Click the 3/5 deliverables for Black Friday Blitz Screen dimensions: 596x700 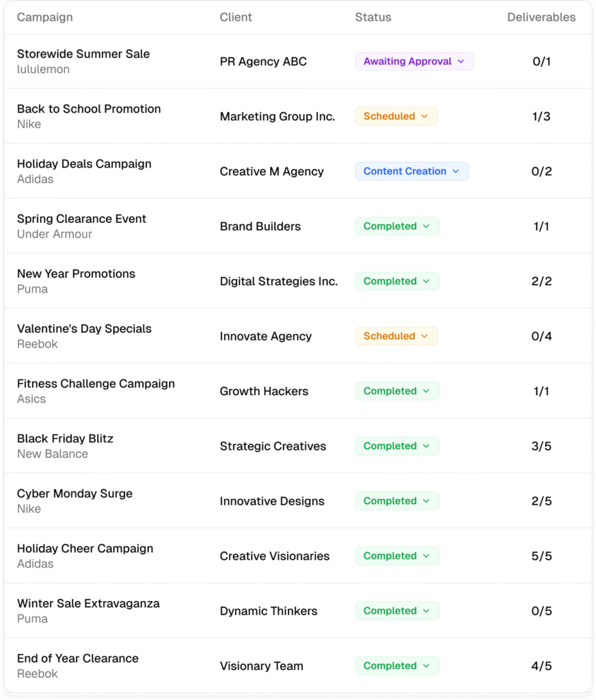pyautogui.click(x=541, y=446)
